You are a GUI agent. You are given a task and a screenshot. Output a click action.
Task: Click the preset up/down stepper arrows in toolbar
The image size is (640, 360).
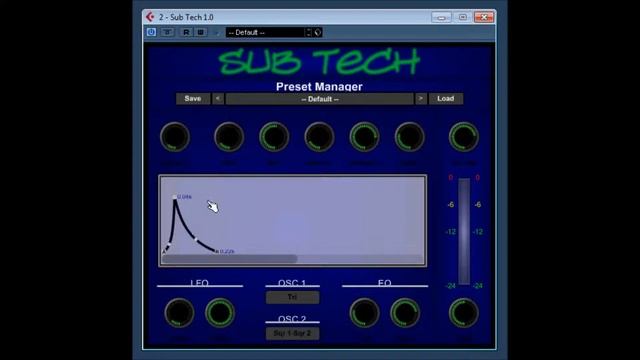tap(309, 32)
